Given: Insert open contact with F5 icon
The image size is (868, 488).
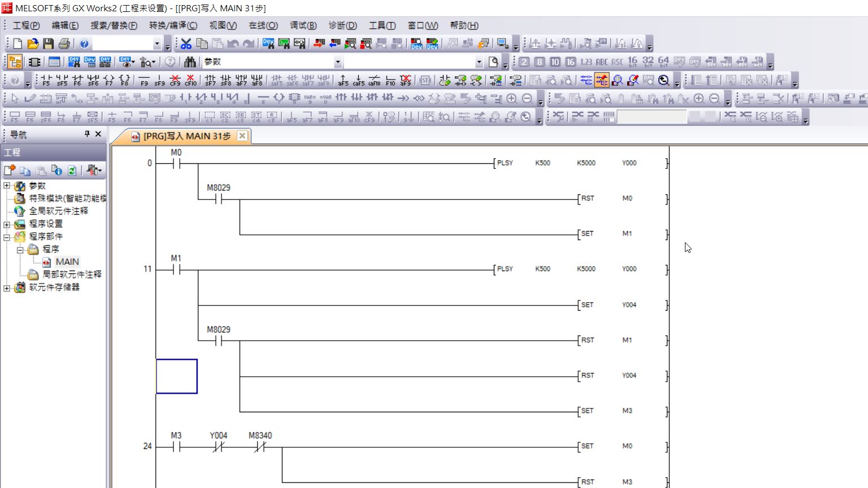Looking at the screenshot, I should click(46, 80).
